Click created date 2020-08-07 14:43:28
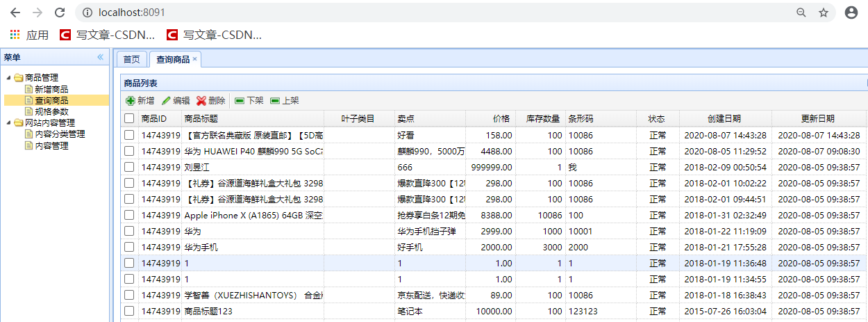Image resolution: width=868 pixels, height=322 pixels. 726,135
